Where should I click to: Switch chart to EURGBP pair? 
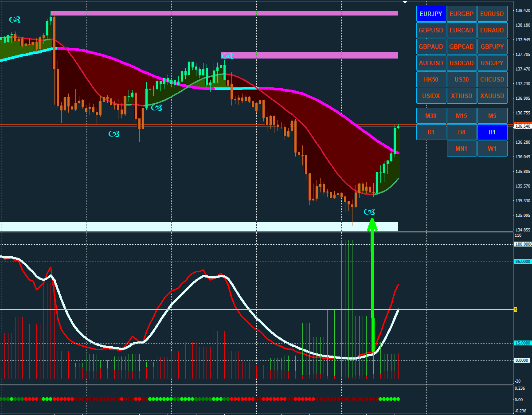[x=462, y=14]
